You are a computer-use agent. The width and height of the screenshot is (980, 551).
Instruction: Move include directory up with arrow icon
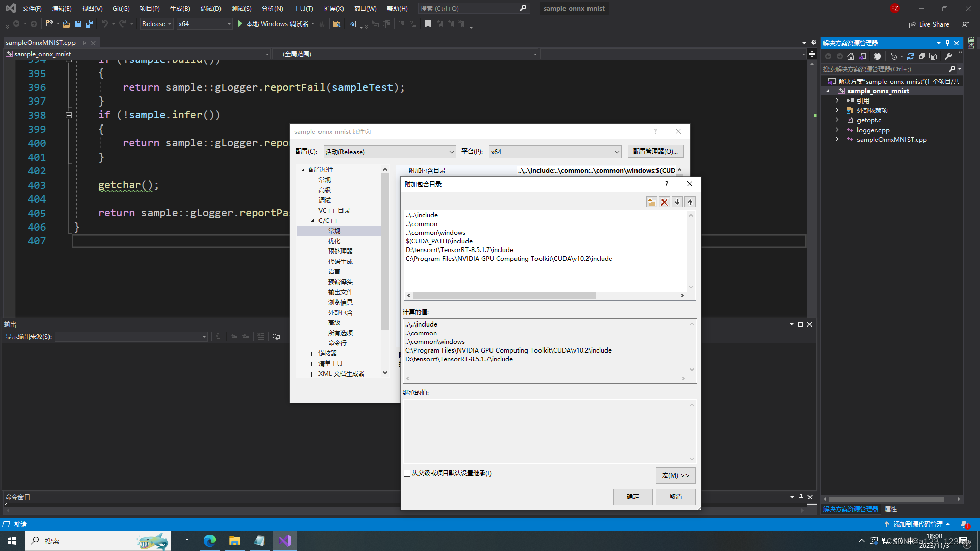690,202
